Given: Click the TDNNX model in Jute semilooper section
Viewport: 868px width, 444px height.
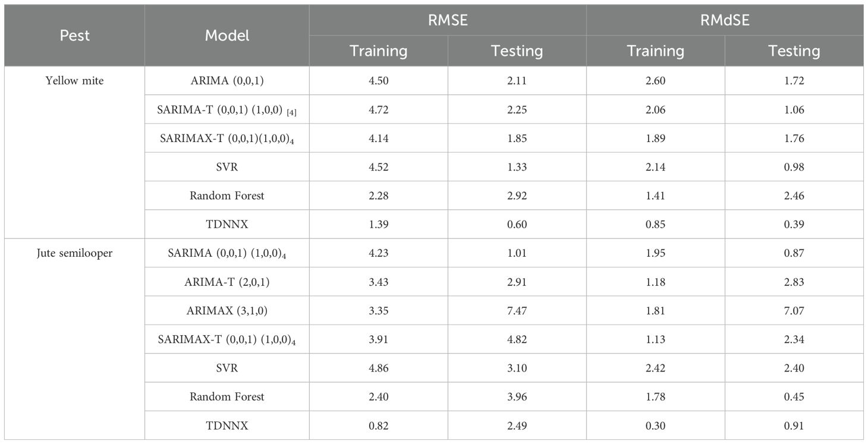Looking at the screenshot, I should (227, 426).
